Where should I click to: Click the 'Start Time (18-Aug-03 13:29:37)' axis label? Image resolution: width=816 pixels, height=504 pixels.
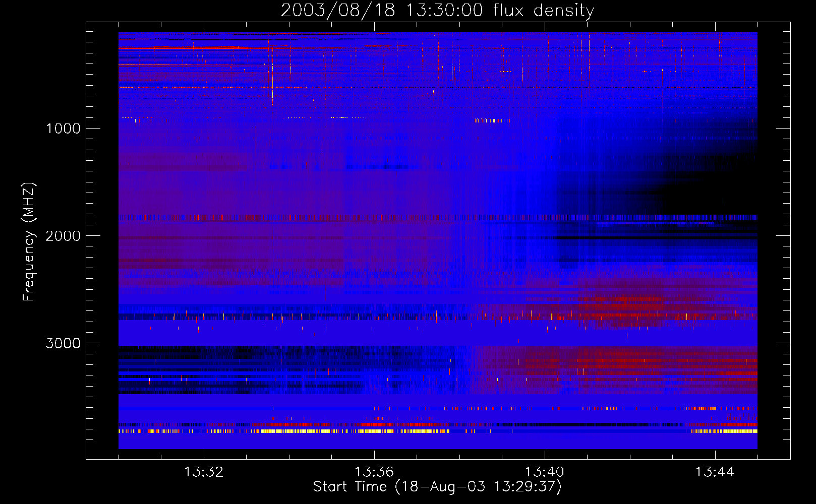pyautogui.click(x=437, y=487)
